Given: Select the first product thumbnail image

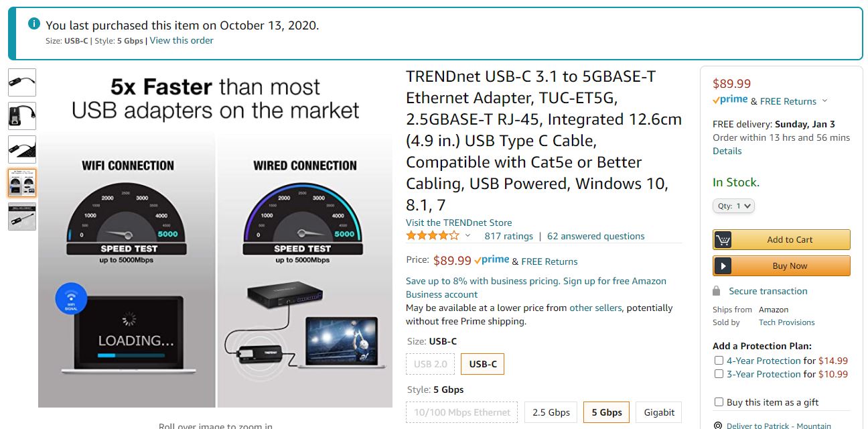Looking at the screenshot, I should [22, 82].
